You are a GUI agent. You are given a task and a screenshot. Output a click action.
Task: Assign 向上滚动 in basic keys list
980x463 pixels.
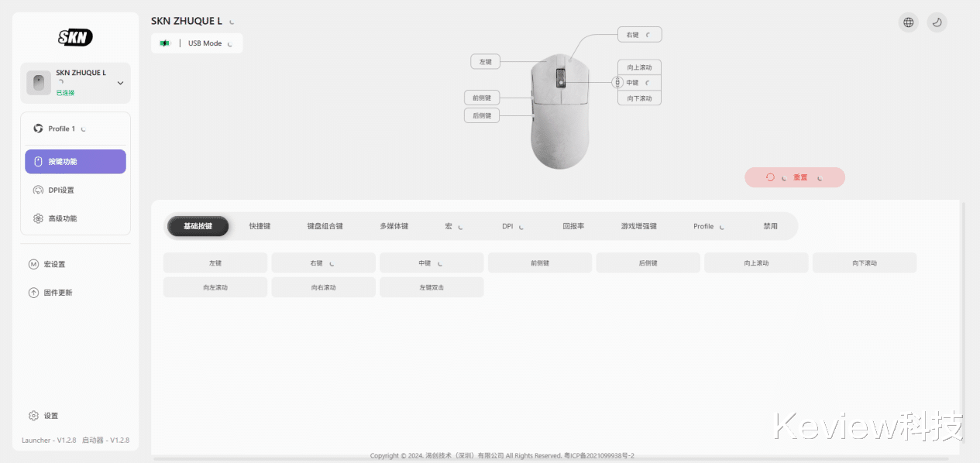click(x=756, y=263)
